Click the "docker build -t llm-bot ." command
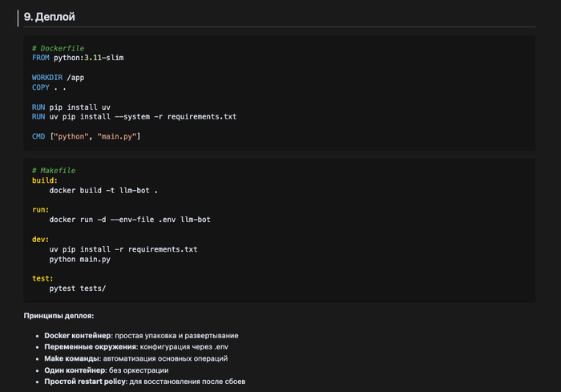Screen dimensions: 561x392 (x=103, y=191)
